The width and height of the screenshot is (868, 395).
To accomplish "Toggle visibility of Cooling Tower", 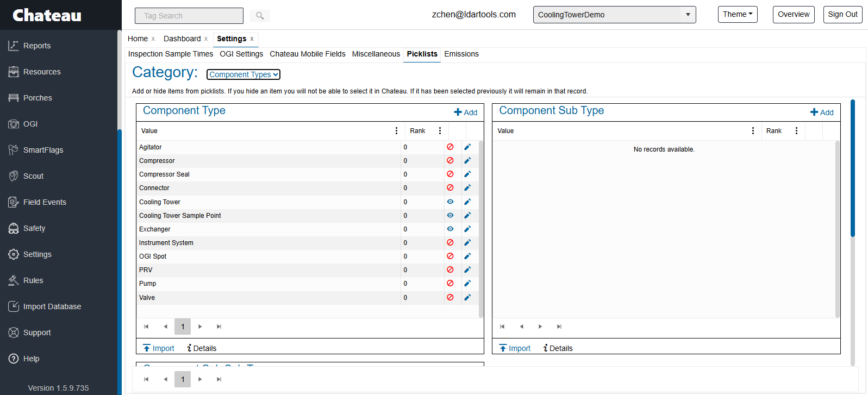I will pyautogui.click(x=450, y=202).
